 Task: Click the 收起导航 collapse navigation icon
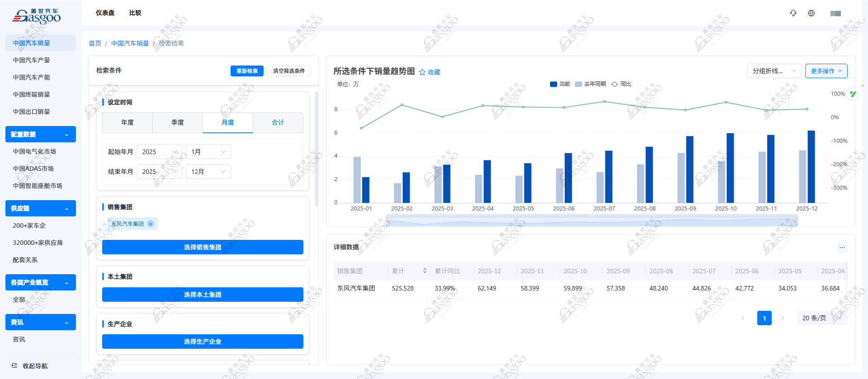tap(14, 365)
